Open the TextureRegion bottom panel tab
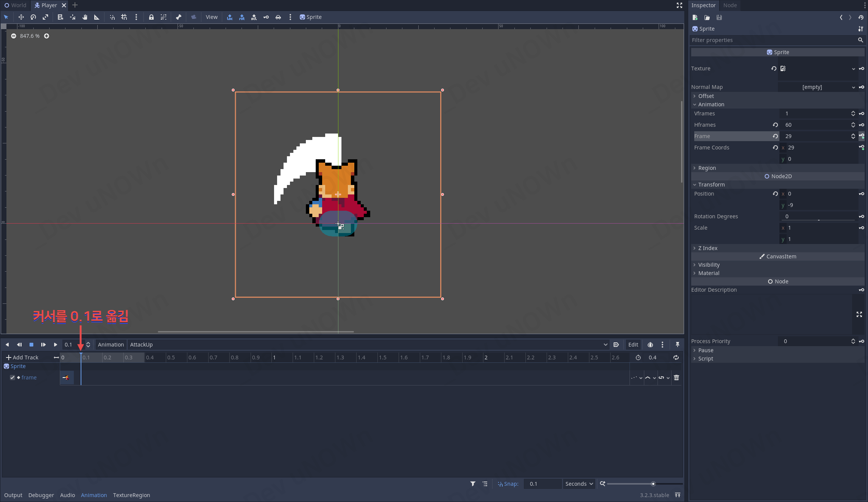 pyautogui.click(x=131, y=495)
